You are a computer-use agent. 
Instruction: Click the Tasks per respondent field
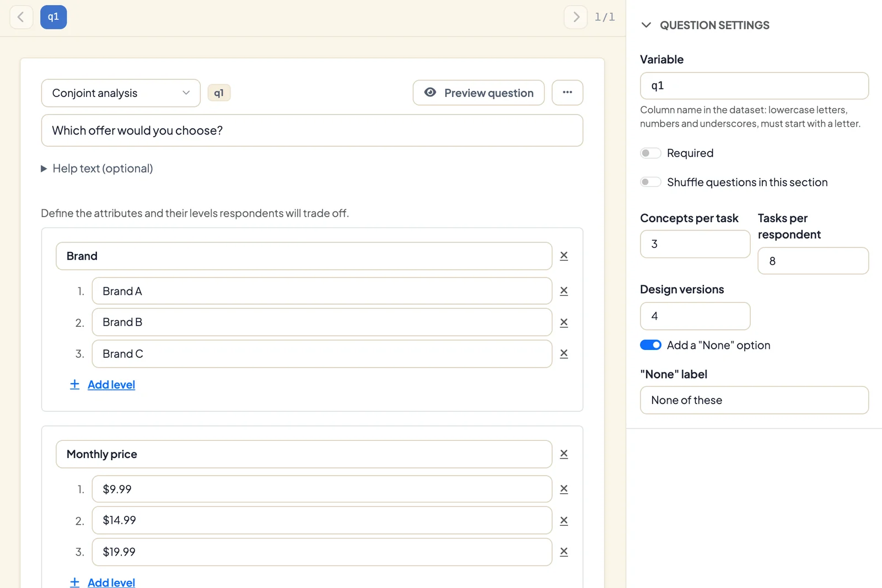[813, 261]
